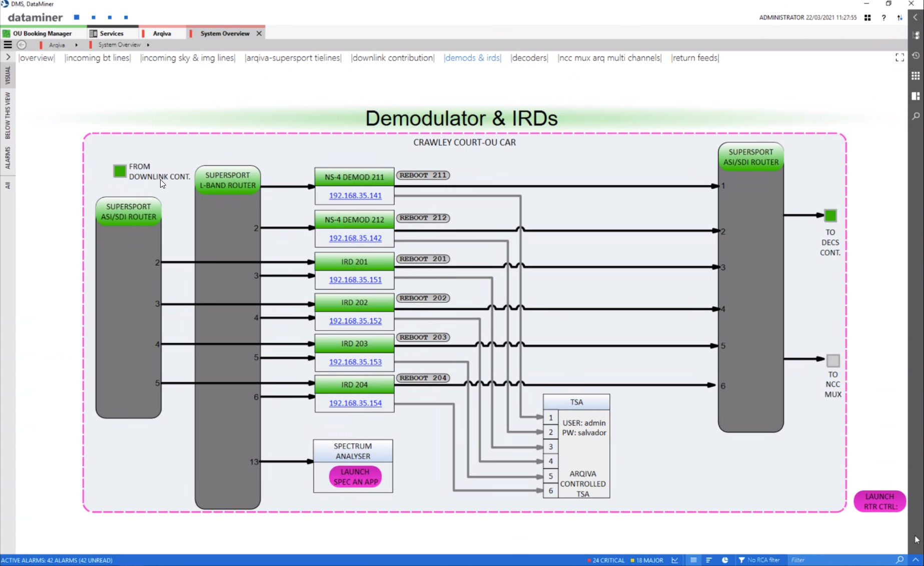Open incoming sky & img lines page
Viewport: 924px width, 566px height.
click(188, 58)
